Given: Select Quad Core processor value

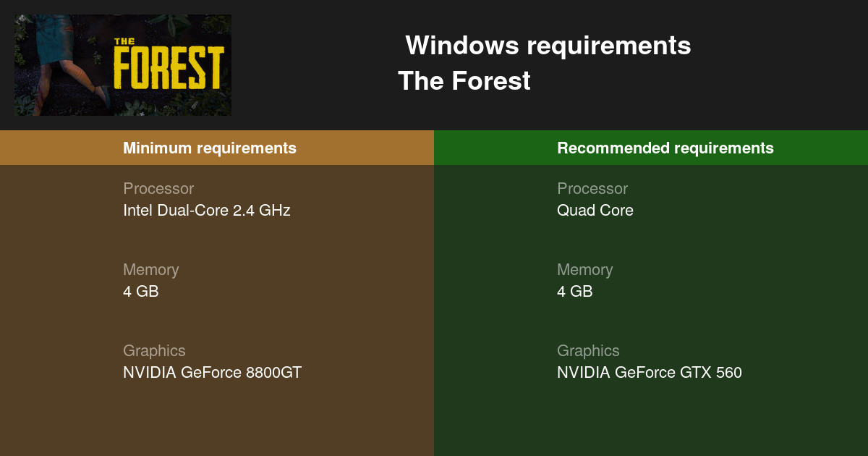Looking at the screenshot, I should tap(595, 211).
